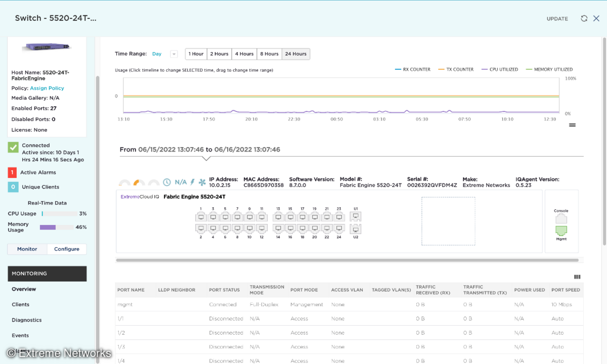Select port 19 on the switch diagram
Viewport: 607px width, 364px height.
pyautogui.click(x=315, y=217)
